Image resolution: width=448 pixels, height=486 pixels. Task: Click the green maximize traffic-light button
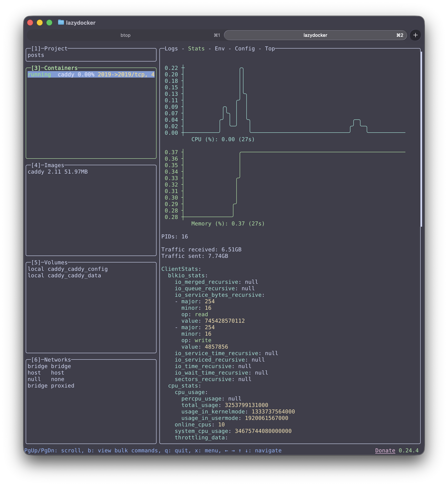[49, 23]
